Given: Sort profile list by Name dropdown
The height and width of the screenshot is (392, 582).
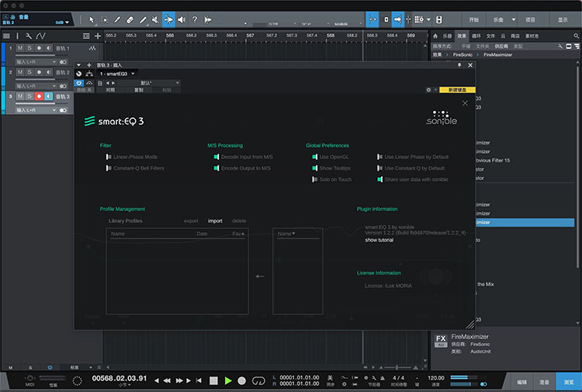Looking at the screenshot, I should tap(286, 234).
